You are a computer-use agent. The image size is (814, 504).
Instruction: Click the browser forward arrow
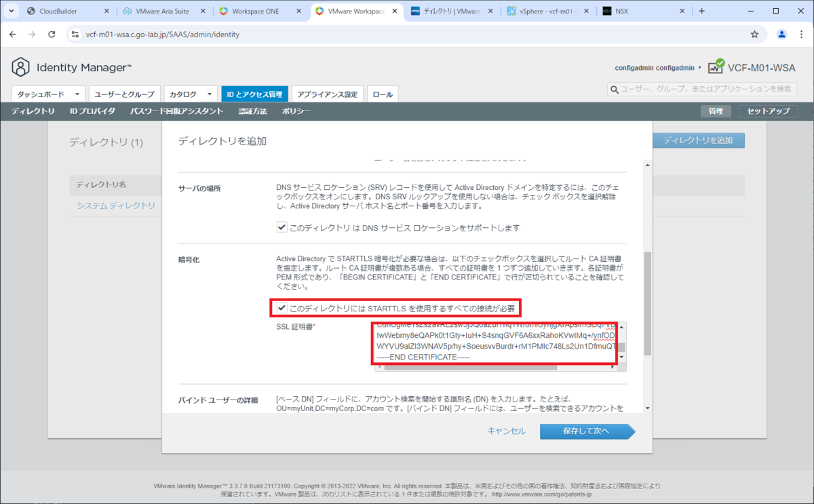(33, 34)
